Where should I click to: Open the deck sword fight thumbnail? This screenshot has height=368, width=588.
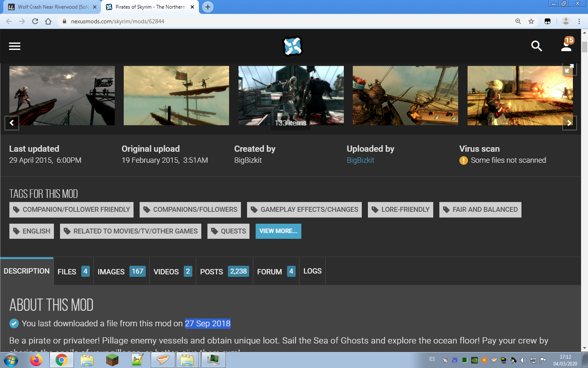click(291, 96)
